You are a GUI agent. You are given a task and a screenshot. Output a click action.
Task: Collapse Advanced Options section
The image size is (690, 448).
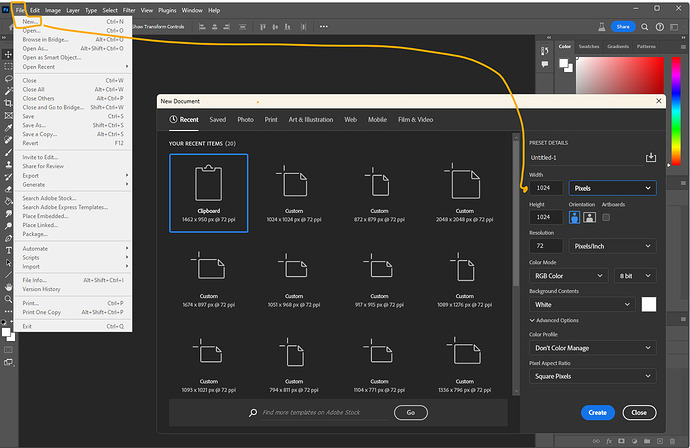tap(554, 320)
